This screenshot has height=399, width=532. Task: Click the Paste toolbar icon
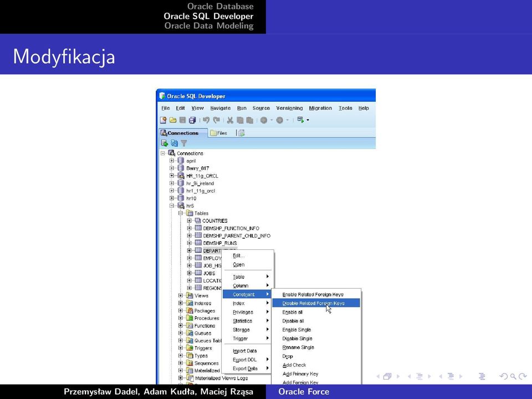click(x=250, y=120)
